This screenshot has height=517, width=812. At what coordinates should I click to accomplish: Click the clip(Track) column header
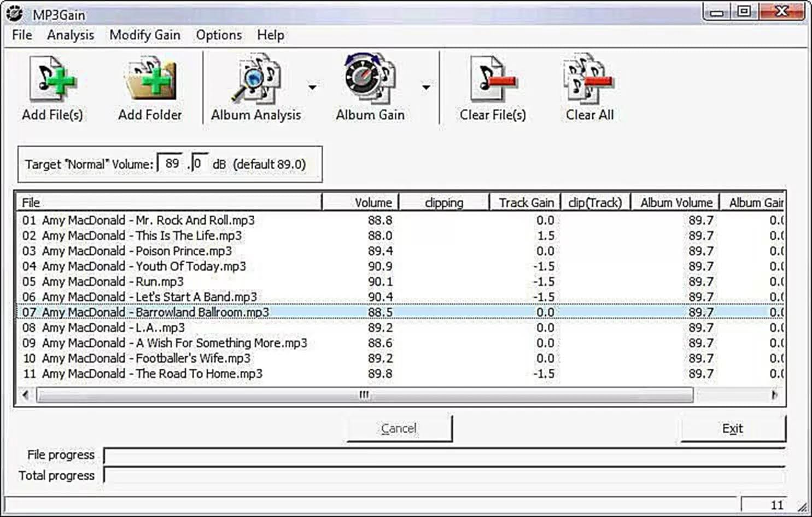click(x=595, y=202)
